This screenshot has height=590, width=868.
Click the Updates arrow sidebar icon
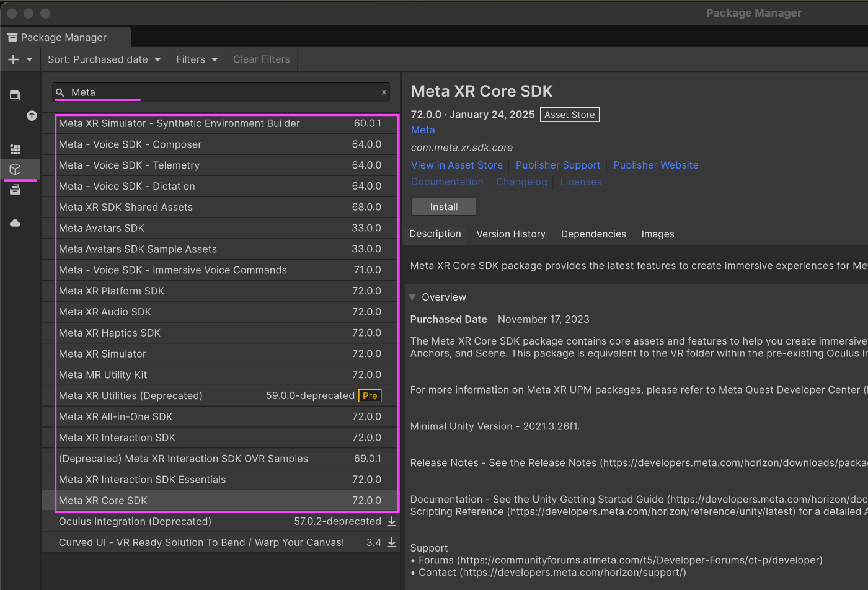(x=32, y=116)
